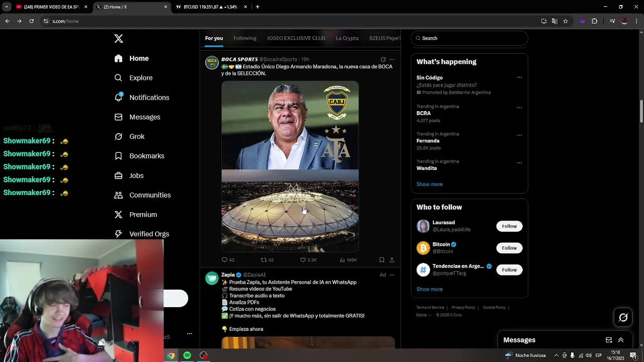The height and width of the screenshot is (362, 644).
Task: Expand the Messages drawer
Action: [621, 340]
